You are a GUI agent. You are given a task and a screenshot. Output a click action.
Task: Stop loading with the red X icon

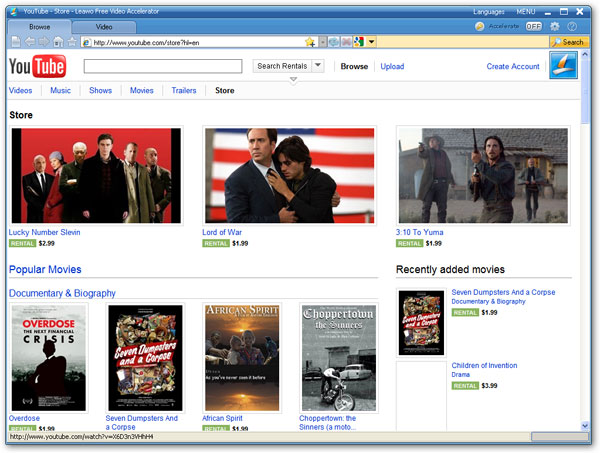pos(346,42)
